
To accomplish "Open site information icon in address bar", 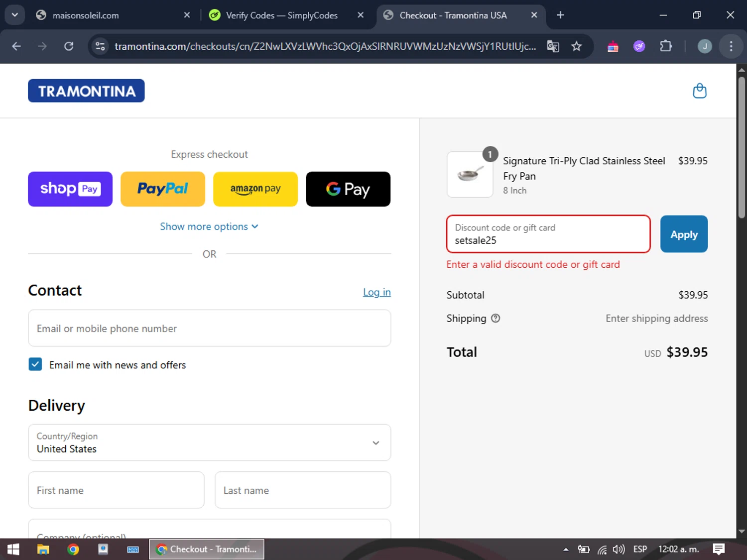I will click(x=100, y=46).
